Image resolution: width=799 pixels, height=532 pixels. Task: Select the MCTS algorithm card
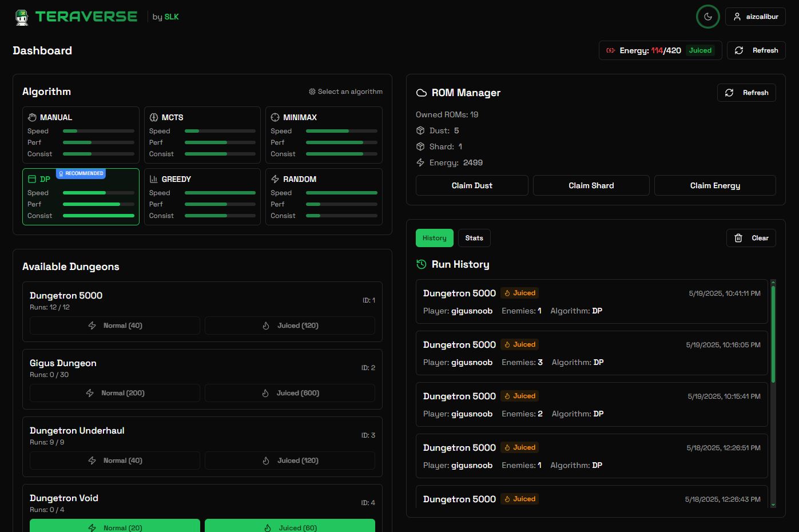click(x=202, y=135)
